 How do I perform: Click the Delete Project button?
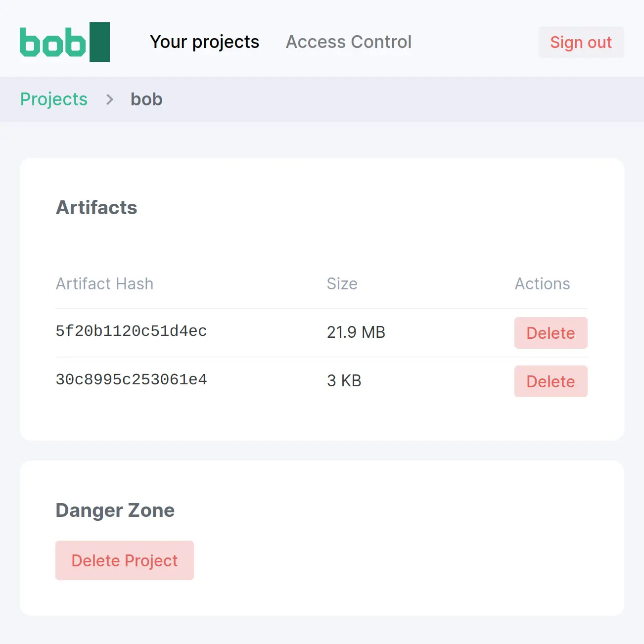[x=124, y=560]
